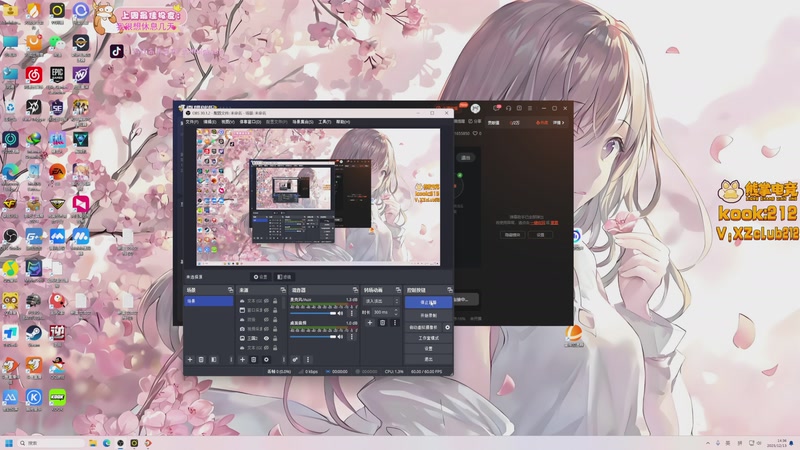Open desktop audio channel three-dot menu
800x450 pixels.
tap(352, 337)
